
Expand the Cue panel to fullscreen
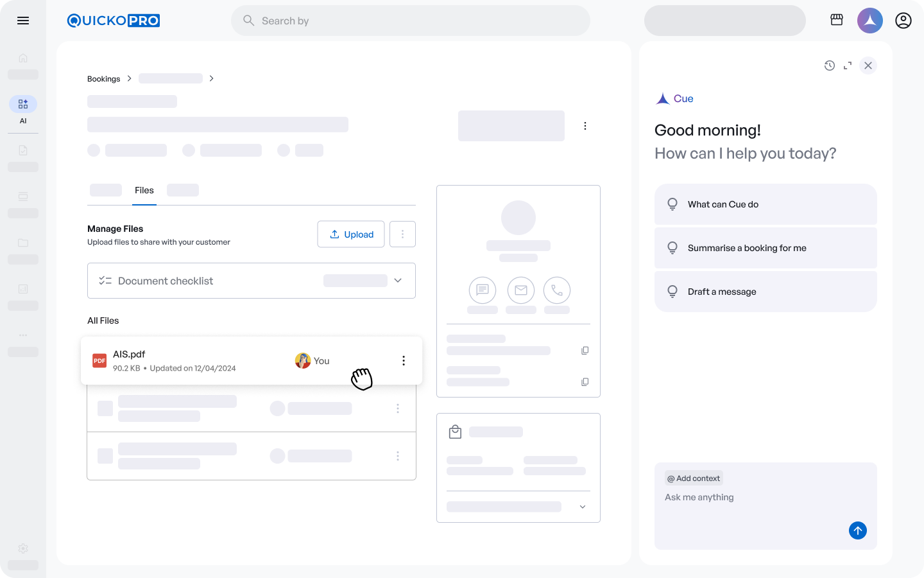[848, 66]
